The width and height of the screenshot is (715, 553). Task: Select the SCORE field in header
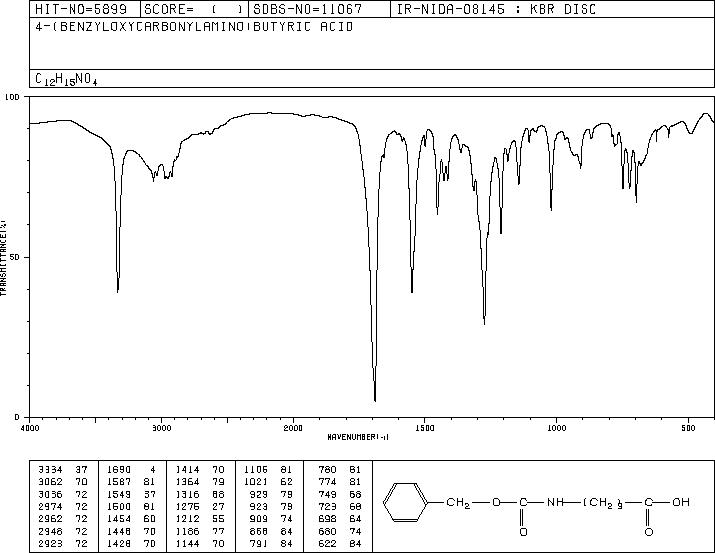point(194,9)
